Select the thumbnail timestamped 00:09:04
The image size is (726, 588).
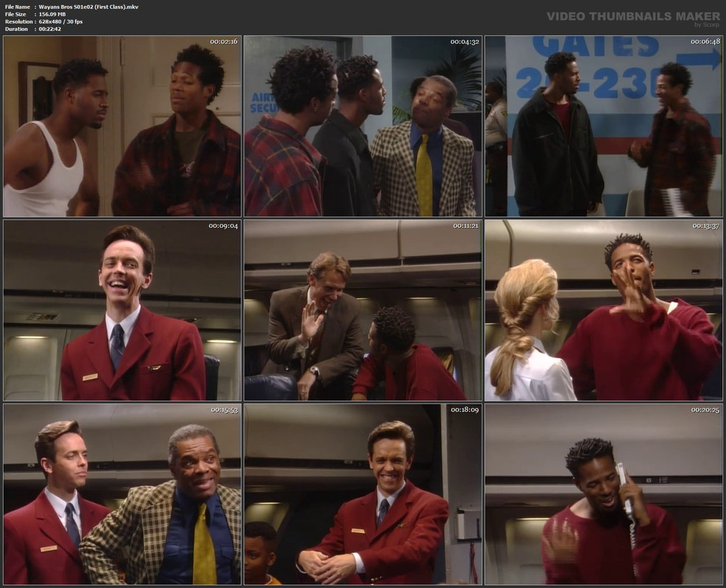coord(122,310)
